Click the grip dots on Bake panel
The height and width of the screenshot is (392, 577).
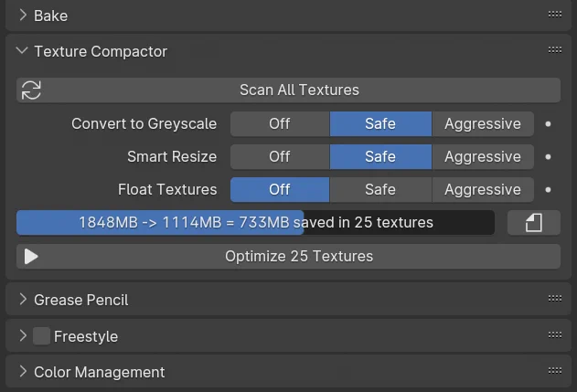click(554, 14)
